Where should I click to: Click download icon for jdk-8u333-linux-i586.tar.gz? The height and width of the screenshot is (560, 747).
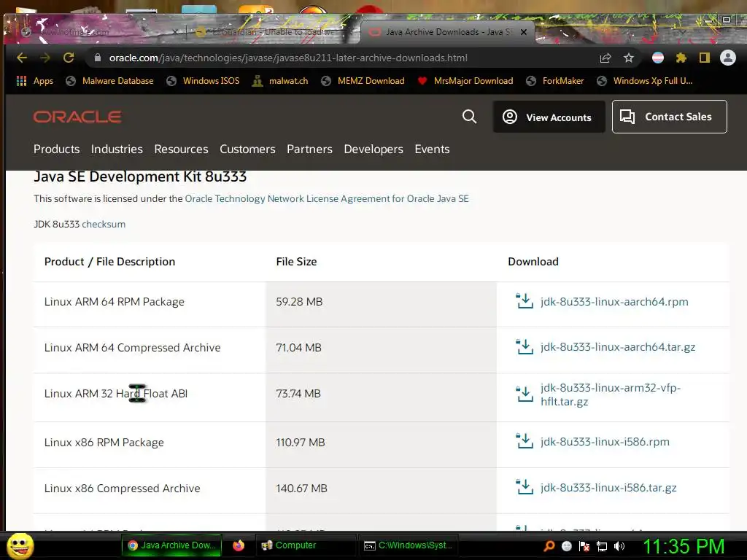coord(525,487)
